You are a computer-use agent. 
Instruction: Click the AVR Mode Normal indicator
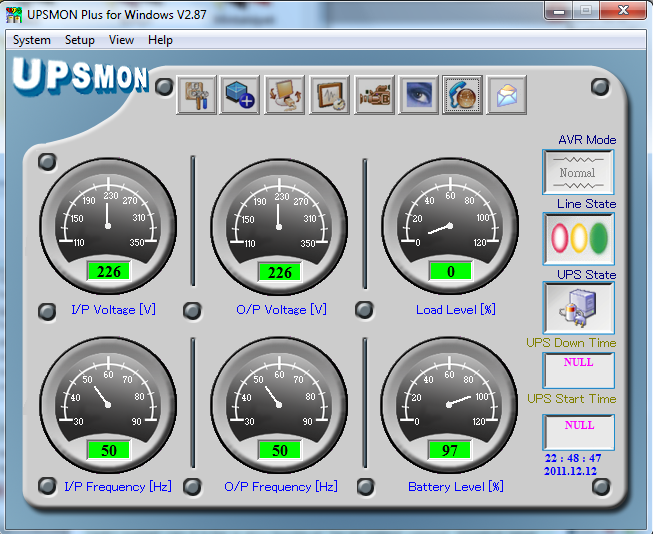[x=578, y=172]
